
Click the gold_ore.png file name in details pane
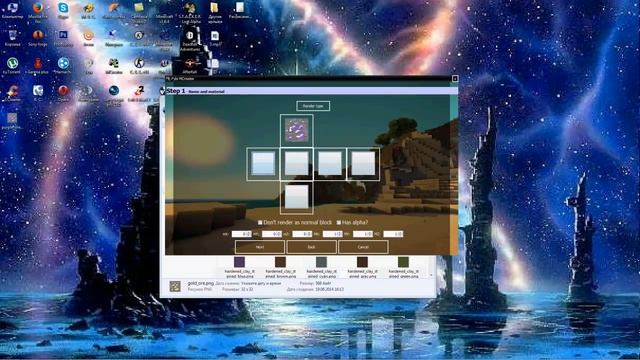(200, 283)
